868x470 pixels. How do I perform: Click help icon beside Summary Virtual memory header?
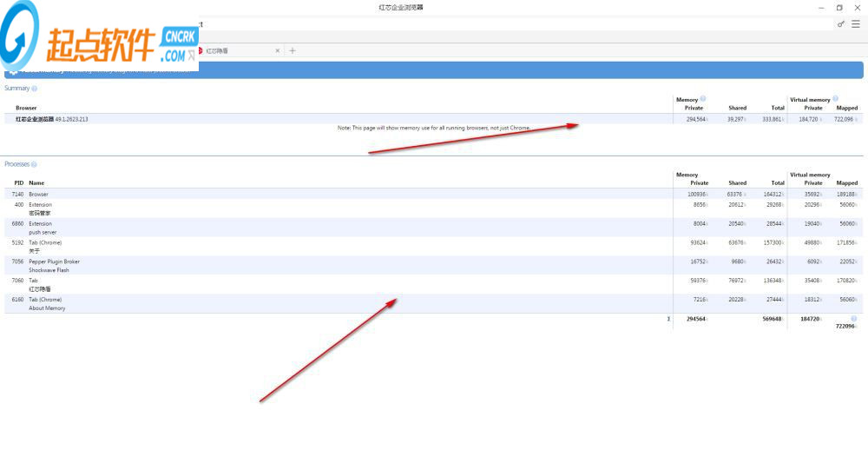(x=835, y=99)
